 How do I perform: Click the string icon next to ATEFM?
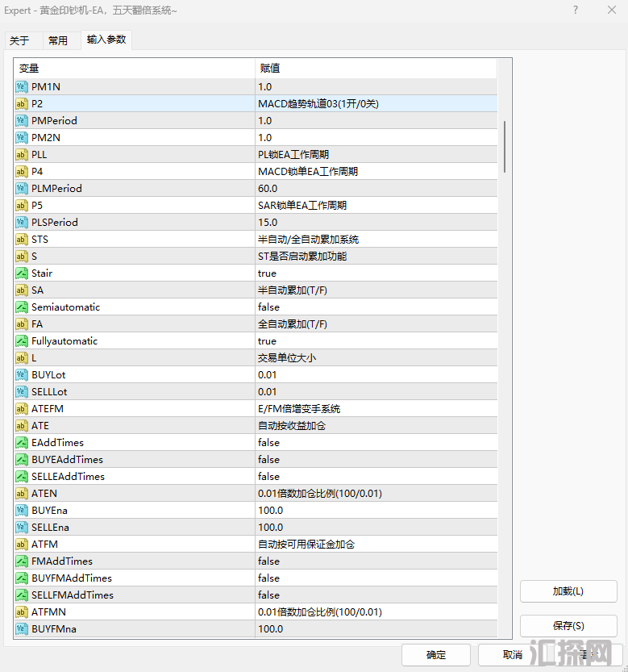tap(22, 409)
